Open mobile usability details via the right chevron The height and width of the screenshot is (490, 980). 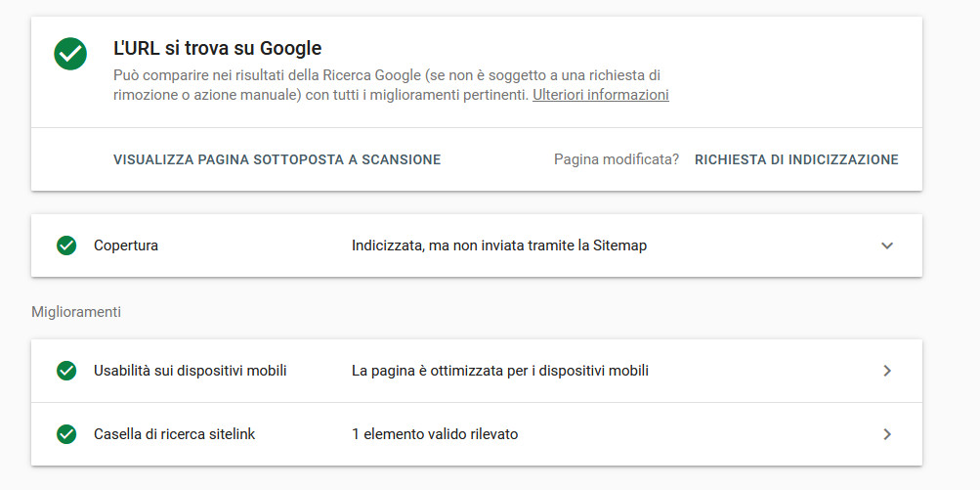pyautogui.click(x=887, y=371)
